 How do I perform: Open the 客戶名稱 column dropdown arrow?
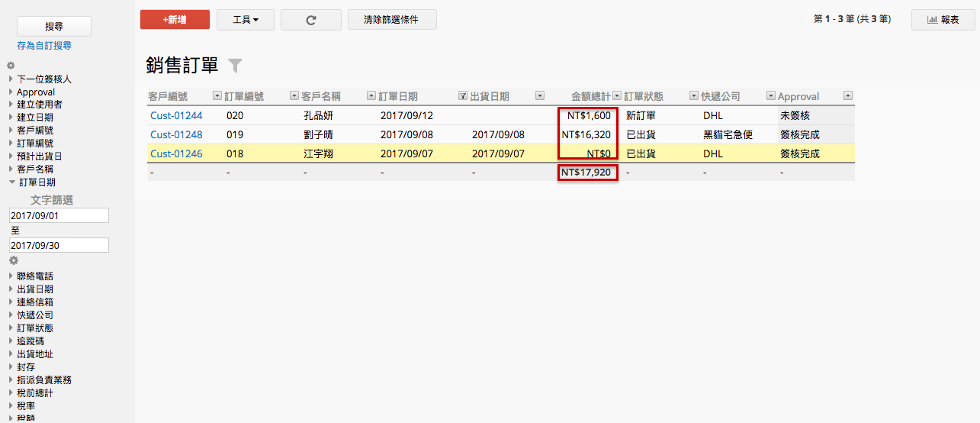pyautogui.click(x=371, y=96)
